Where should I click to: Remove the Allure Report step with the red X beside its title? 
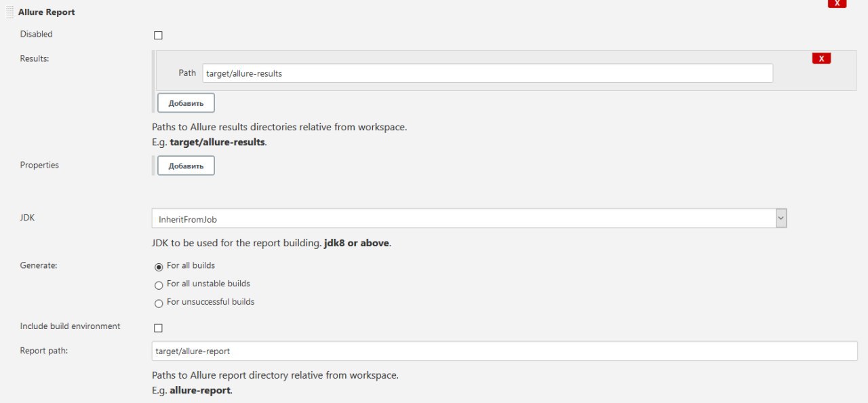[837, 3]
